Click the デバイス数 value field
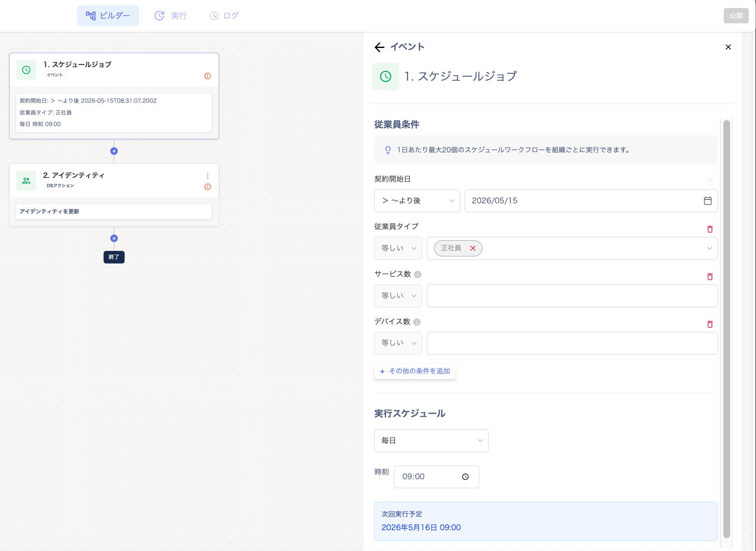 (x=572, y=343)
